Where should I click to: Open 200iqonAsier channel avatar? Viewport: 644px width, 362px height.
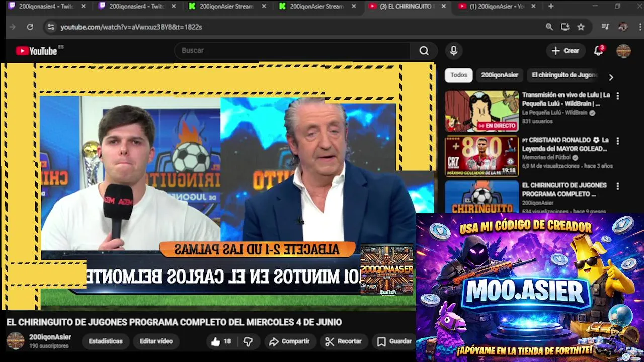point(15,341)
